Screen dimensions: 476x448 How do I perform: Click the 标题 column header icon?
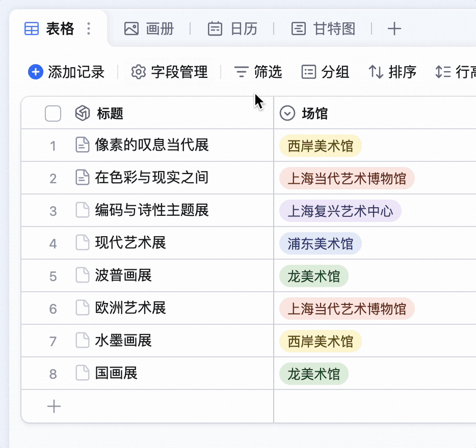[83, 114]
